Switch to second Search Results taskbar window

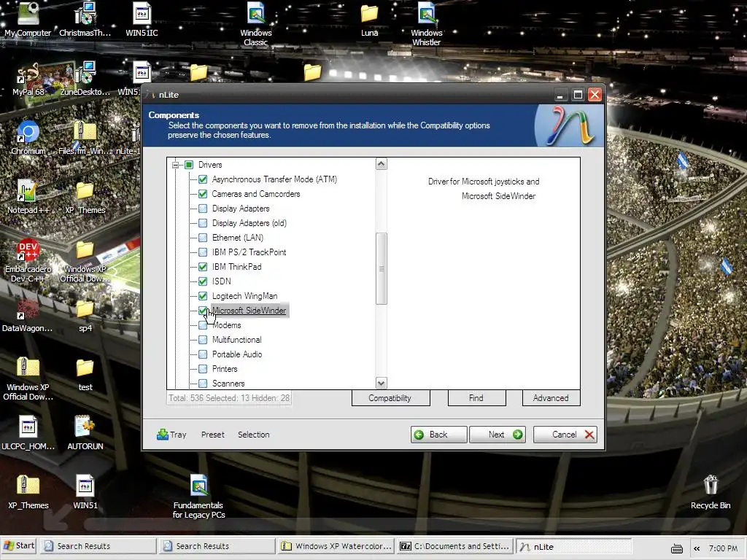coord(217,546)
